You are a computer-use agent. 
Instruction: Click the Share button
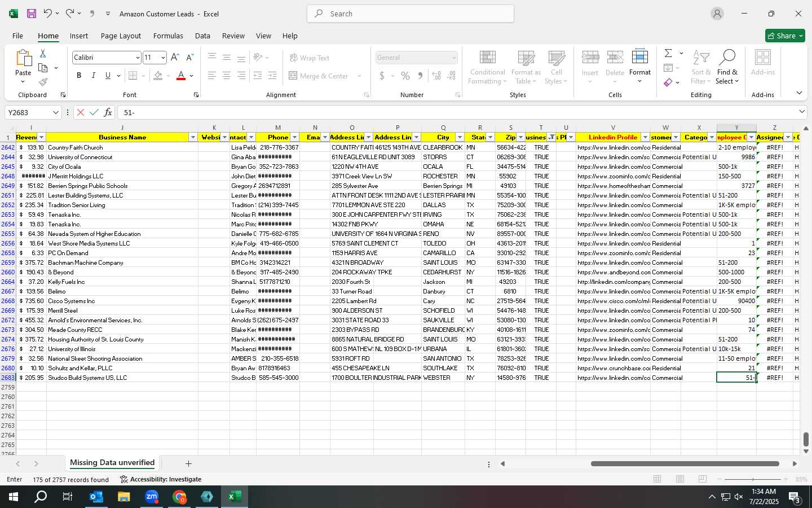point(785,36)
